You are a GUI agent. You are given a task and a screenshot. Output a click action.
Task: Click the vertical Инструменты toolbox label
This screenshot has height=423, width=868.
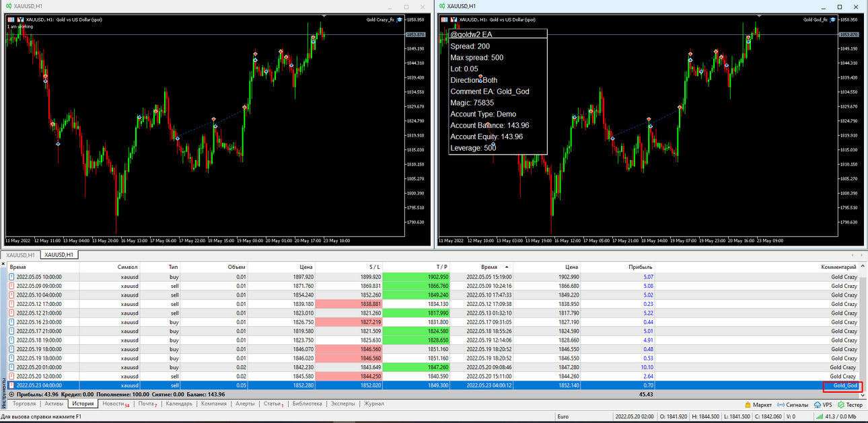coord(3,393)
